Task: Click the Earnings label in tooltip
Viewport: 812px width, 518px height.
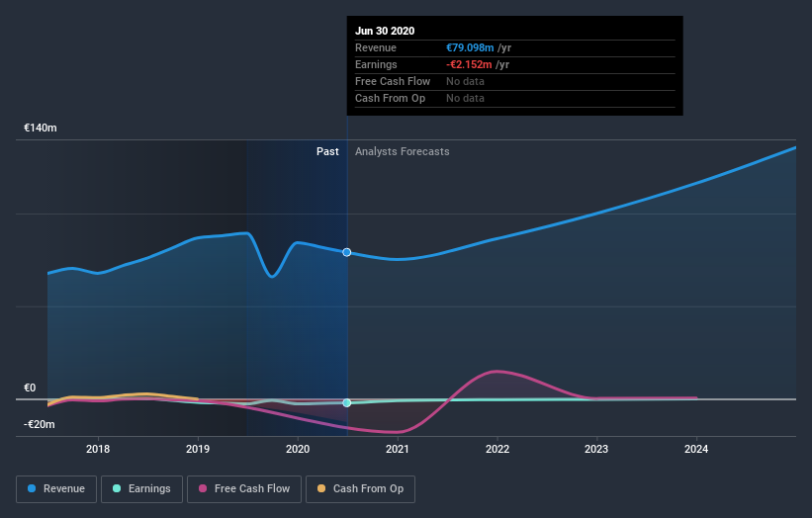Action: tap(377, 64)
